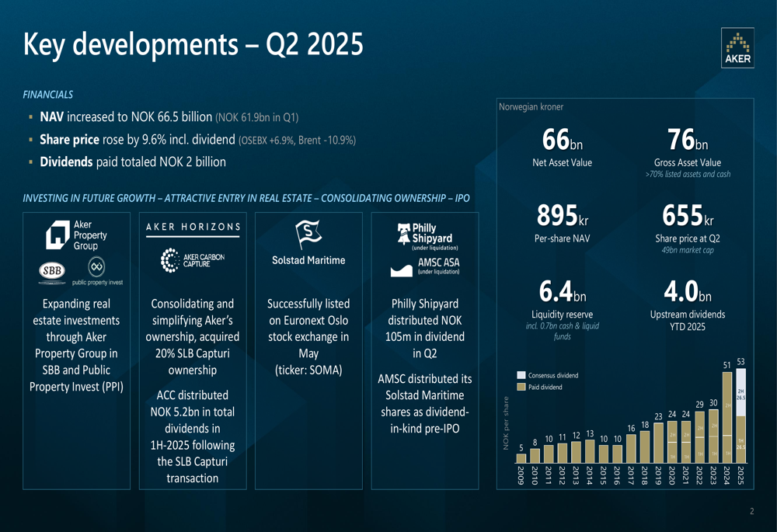Select the 2024 bar labeled 51
Screen dimensions: 777x532
tap(726, 419)
